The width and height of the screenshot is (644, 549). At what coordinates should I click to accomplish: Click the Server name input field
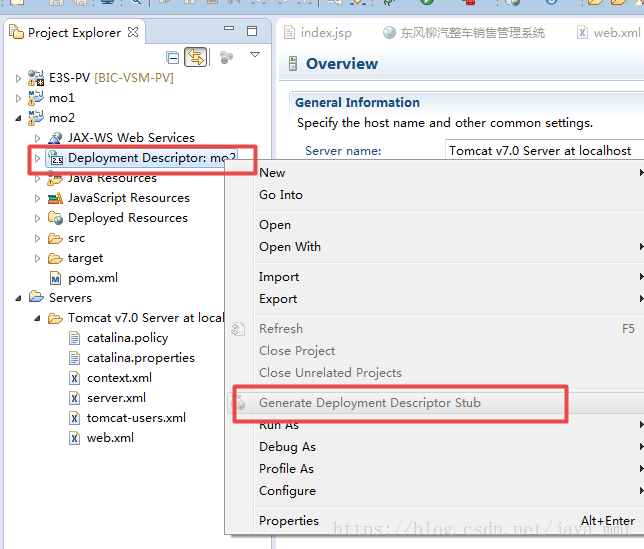(544, 151)
